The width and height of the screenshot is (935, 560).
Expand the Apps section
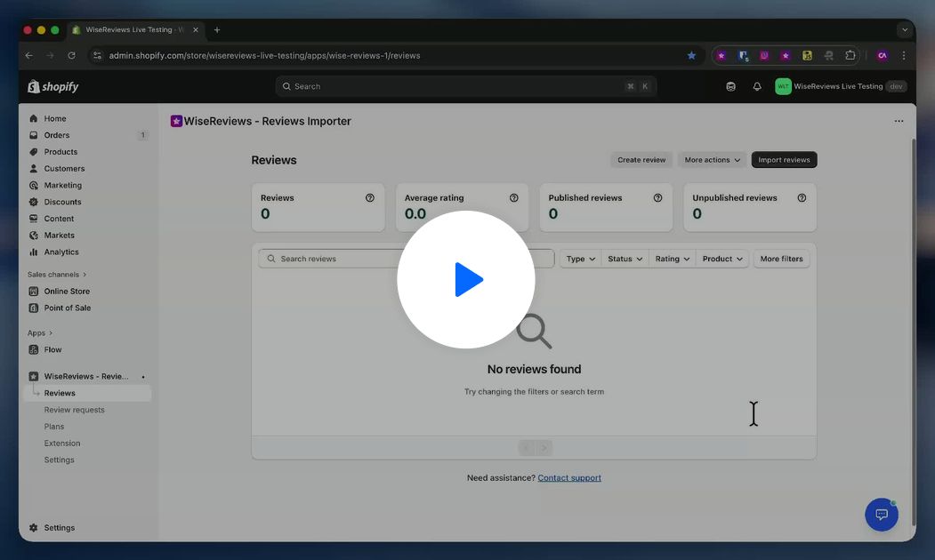click(x=40, y=333)
